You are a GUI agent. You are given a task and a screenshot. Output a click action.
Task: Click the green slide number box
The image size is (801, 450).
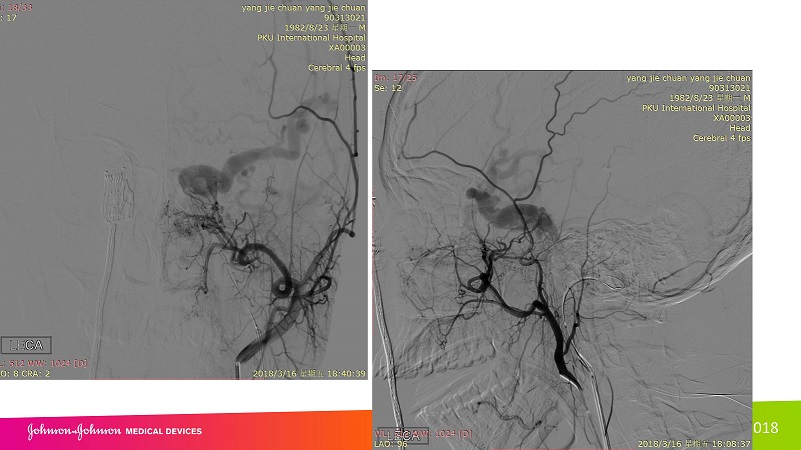pos(776,427)
